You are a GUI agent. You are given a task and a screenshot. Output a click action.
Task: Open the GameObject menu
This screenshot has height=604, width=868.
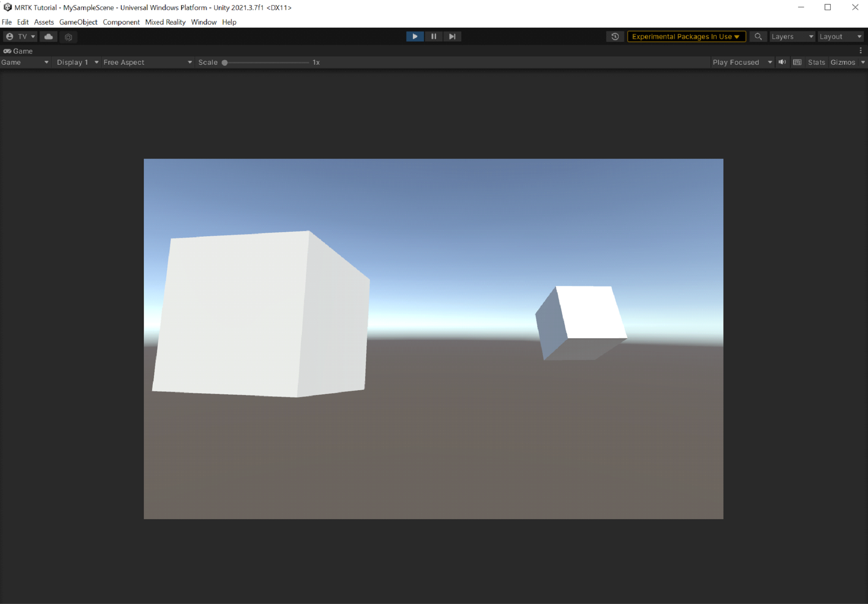[78, 22]
